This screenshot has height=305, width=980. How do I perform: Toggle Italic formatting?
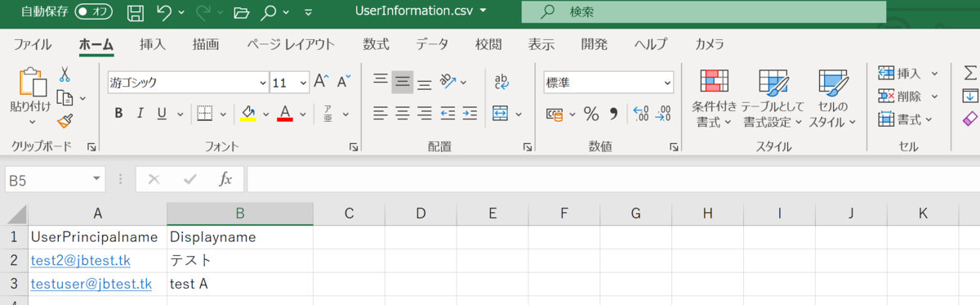pos(140,113)
